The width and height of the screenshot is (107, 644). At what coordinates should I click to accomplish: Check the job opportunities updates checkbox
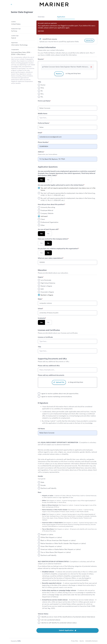[x=39, y=394]
